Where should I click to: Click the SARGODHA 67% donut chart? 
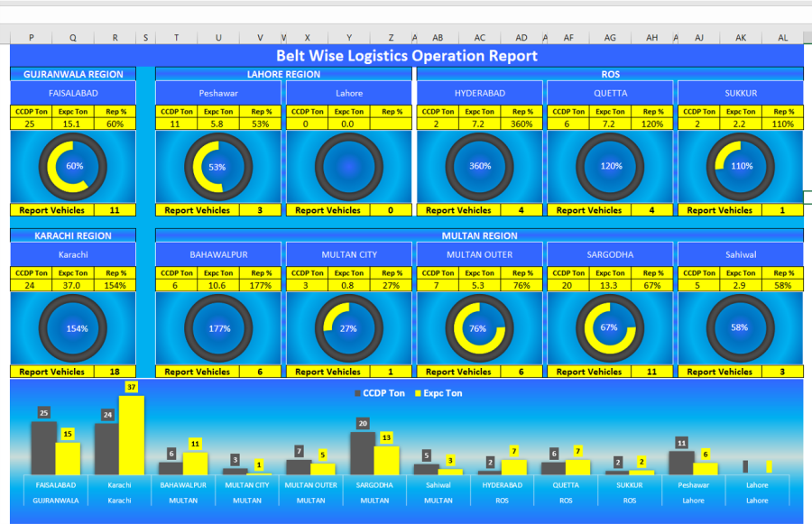[610, 328]
